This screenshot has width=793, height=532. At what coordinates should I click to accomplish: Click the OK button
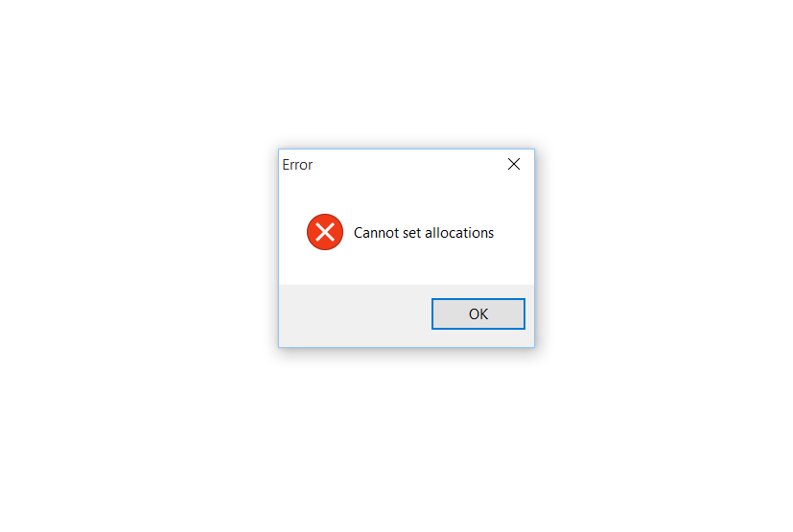[478, 313]
